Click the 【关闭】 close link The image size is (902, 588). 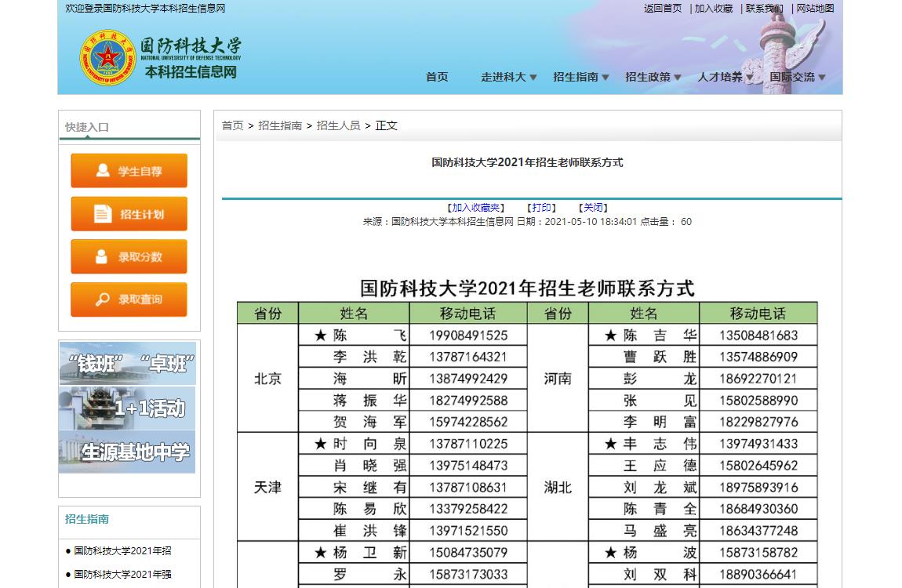593,208
